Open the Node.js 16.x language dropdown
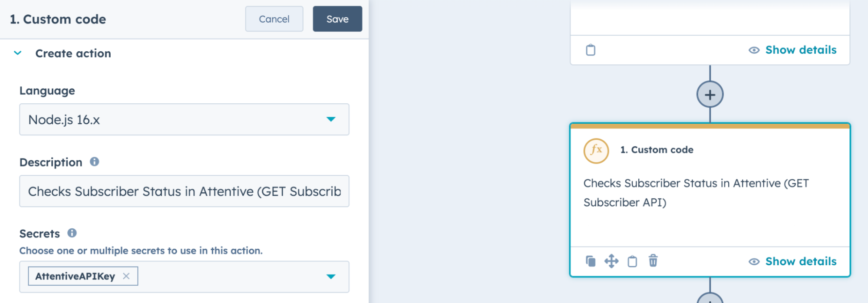Image resolution: width=868 pixels, height=303 pixels. point(184,119)
